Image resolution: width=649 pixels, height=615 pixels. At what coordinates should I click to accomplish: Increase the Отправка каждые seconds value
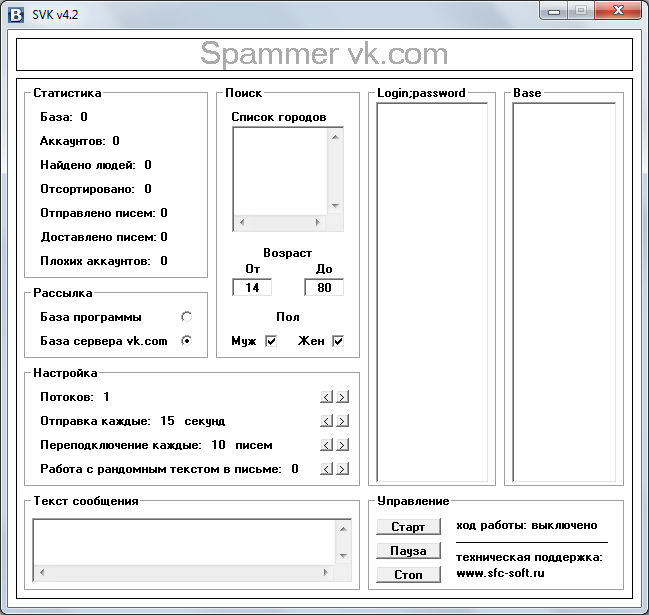coord(342,421)
